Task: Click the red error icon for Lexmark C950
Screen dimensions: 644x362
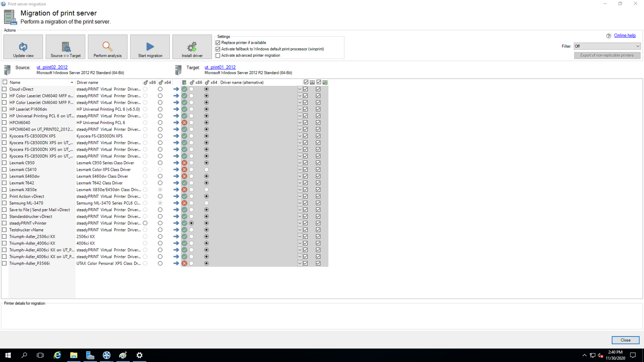Action: click(x=184, y=163)
